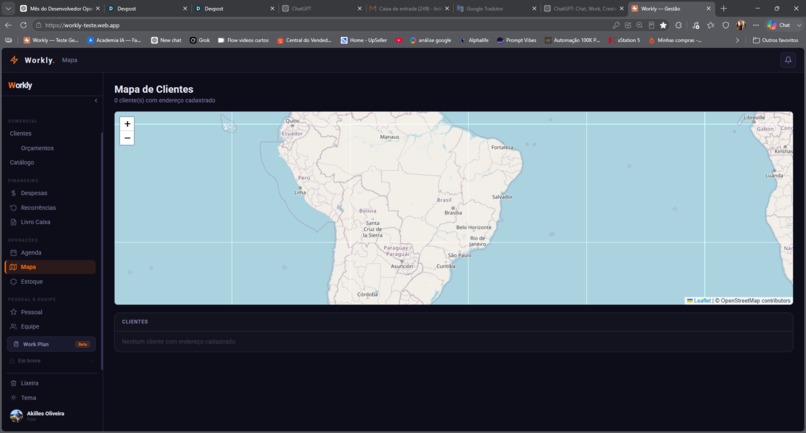
Task: Open the Flow vídeos curtos bookmark
Action: click(243, 40)
